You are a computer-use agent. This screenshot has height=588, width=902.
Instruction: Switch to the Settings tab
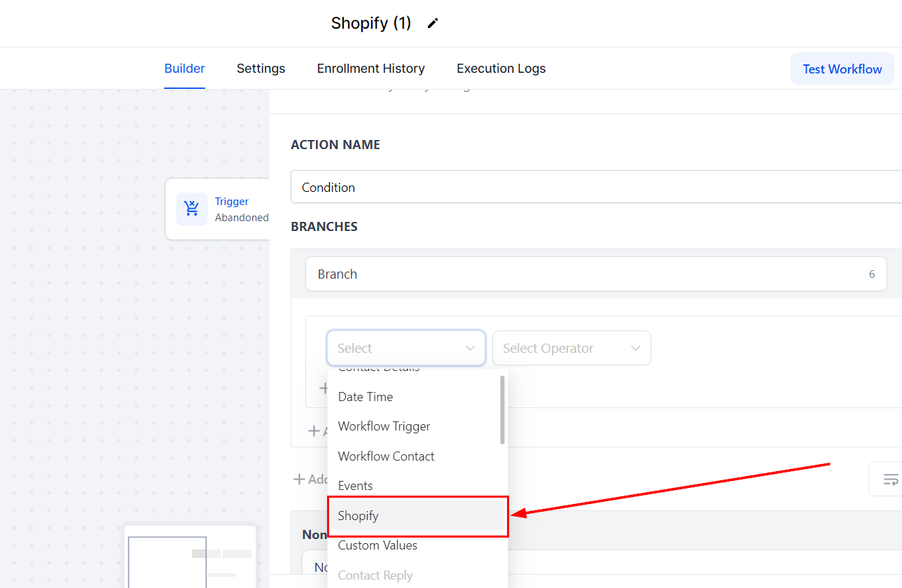click(261, 69)
